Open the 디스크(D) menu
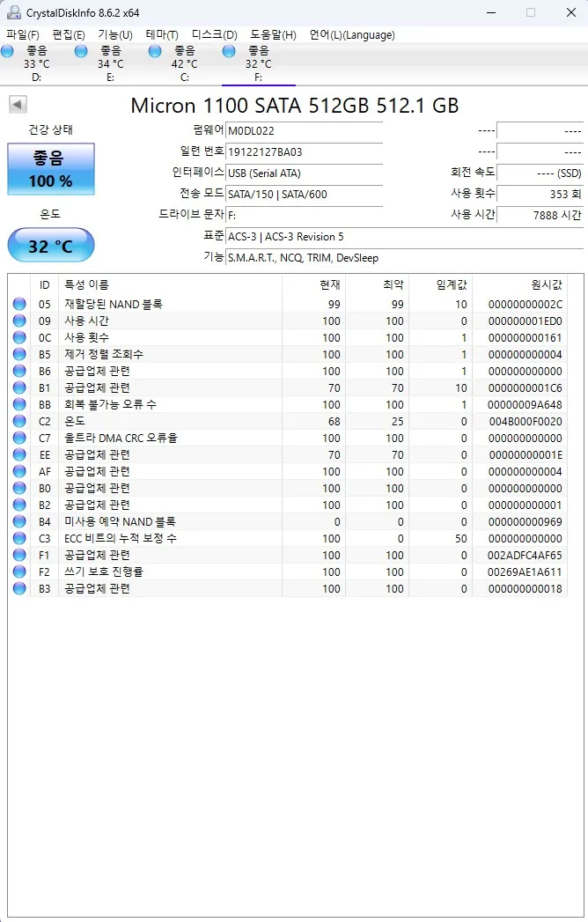Screen dimensions: 588x922 pyautogui.click(x=214, y=34)
